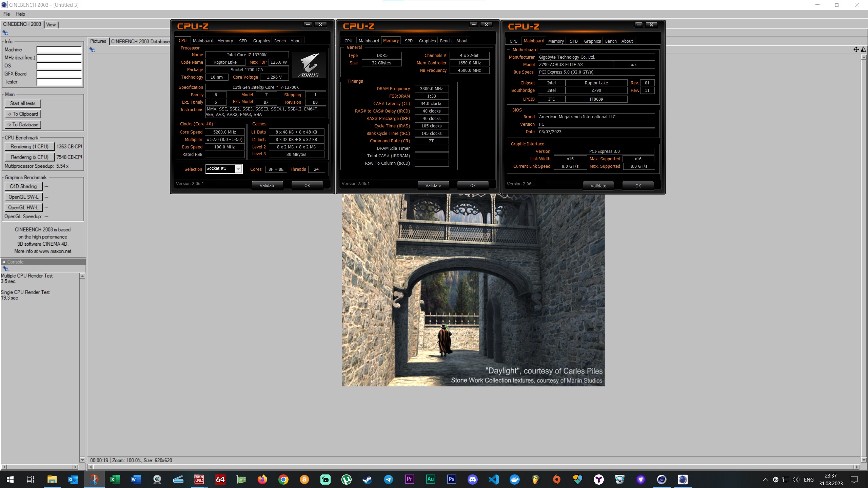The image size is (868, 488).
Task: Launch Photoshop from the taskbar
Action: [x=451, y=479]
